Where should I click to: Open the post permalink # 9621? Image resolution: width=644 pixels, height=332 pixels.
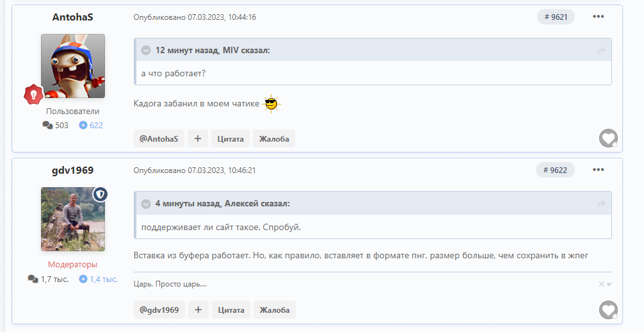556,17
